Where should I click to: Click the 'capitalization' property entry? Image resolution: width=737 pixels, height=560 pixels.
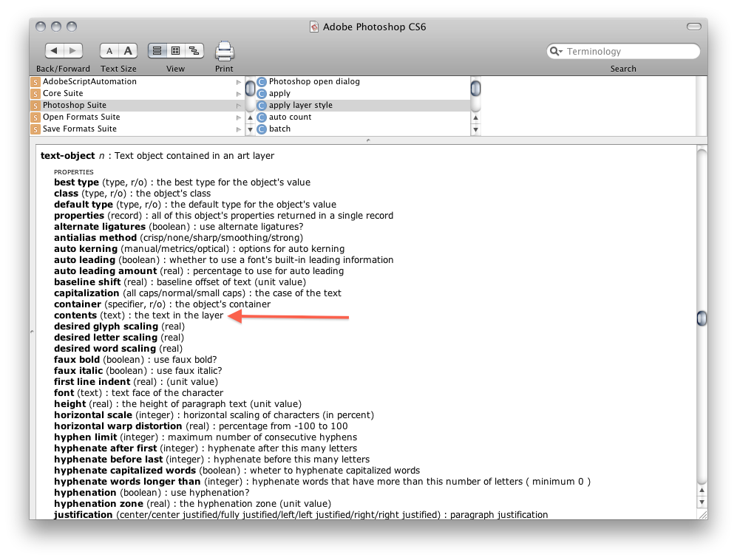[197, 293]
